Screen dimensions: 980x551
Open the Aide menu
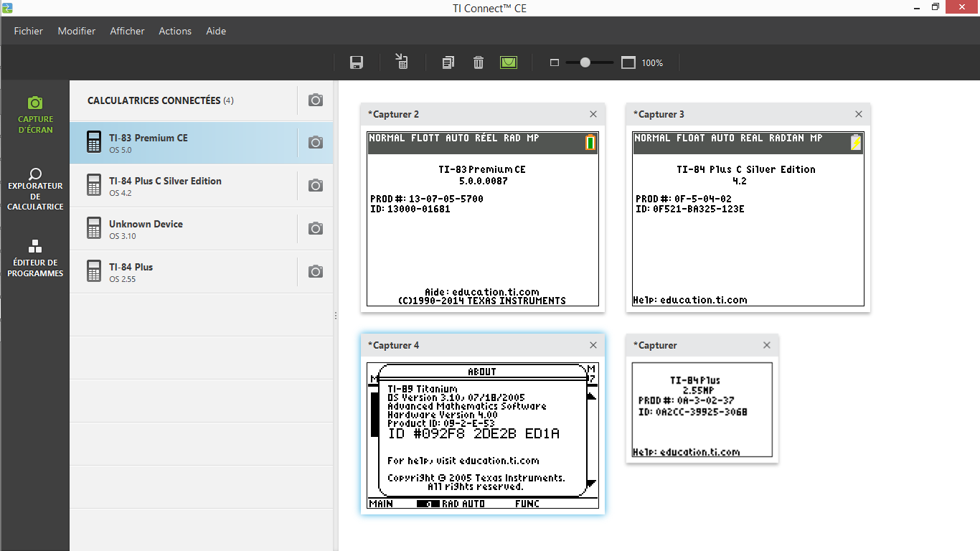pyautogui.click(x=216, y=31)
